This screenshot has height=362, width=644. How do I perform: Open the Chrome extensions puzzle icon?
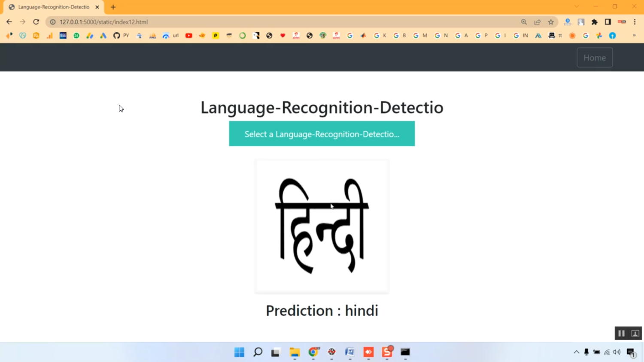[x=595, y=22]
